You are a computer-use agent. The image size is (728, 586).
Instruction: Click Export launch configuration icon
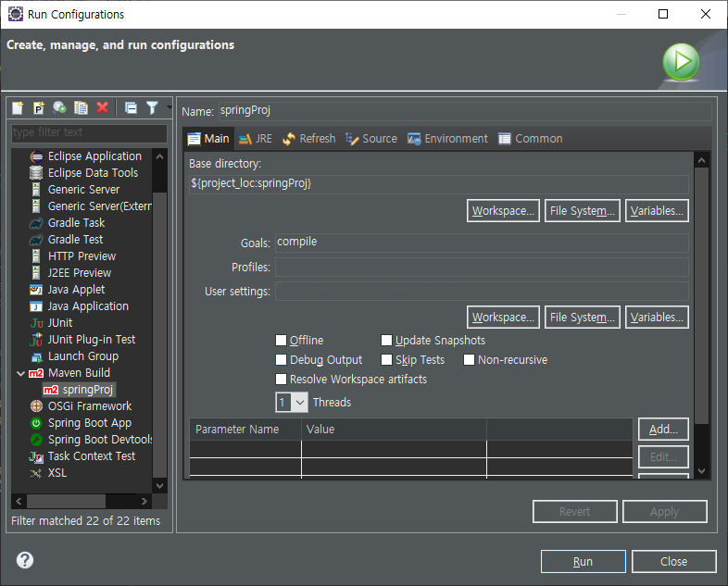[x=59, y=108]
